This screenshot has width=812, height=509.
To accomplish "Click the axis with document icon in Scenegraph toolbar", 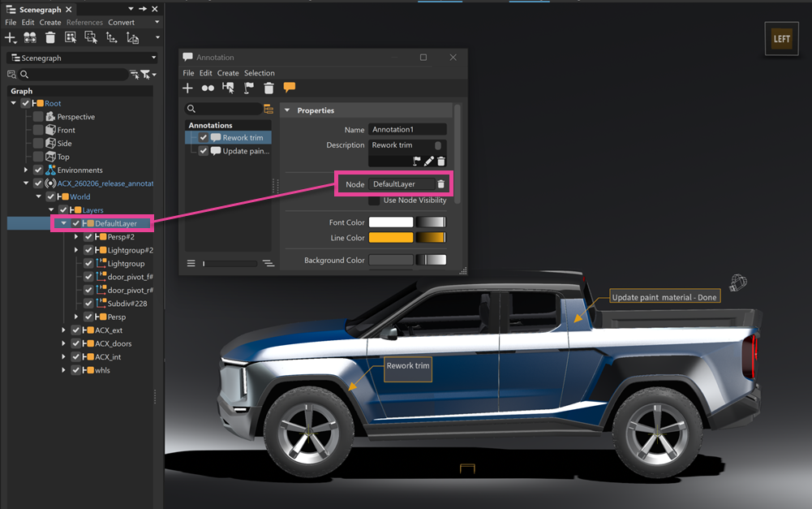I will pos(132,37).
